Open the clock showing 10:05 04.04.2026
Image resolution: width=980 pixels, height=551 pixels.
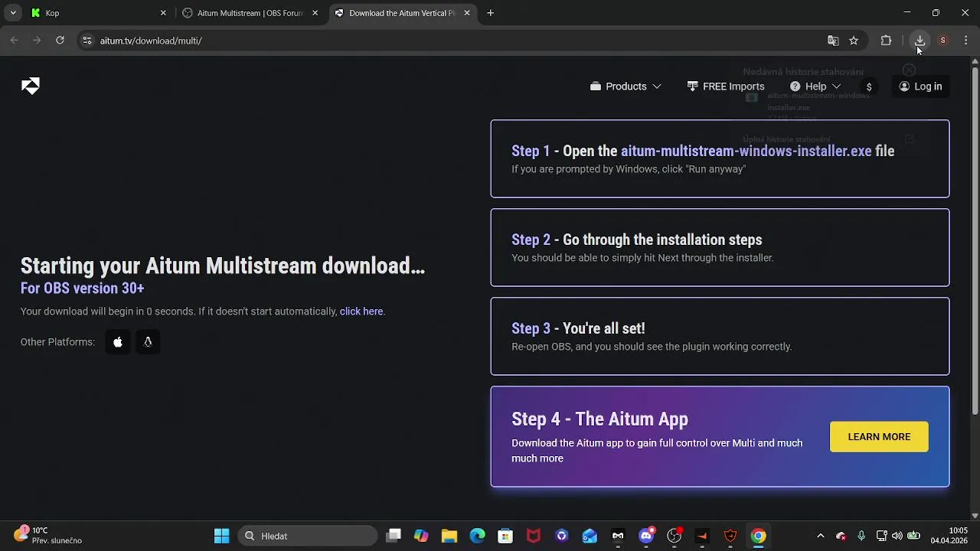[x=949, y=536]
